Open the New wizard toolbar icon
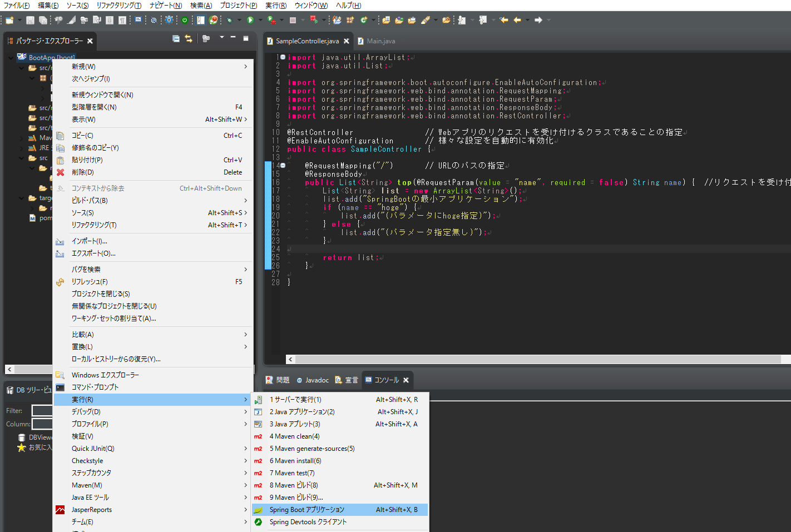Screen dimensions: 791x532 [x=9, y=20]
